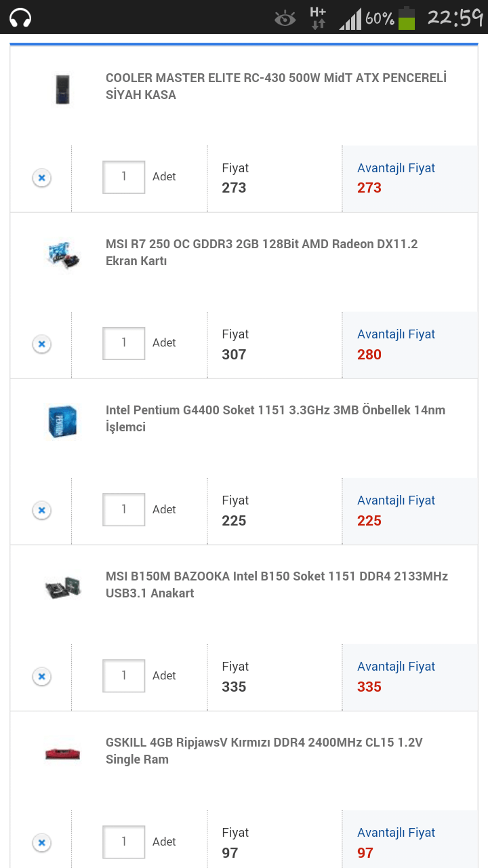
Task: Edit quantity for the Cooler Master case
Action: (123, 177)
